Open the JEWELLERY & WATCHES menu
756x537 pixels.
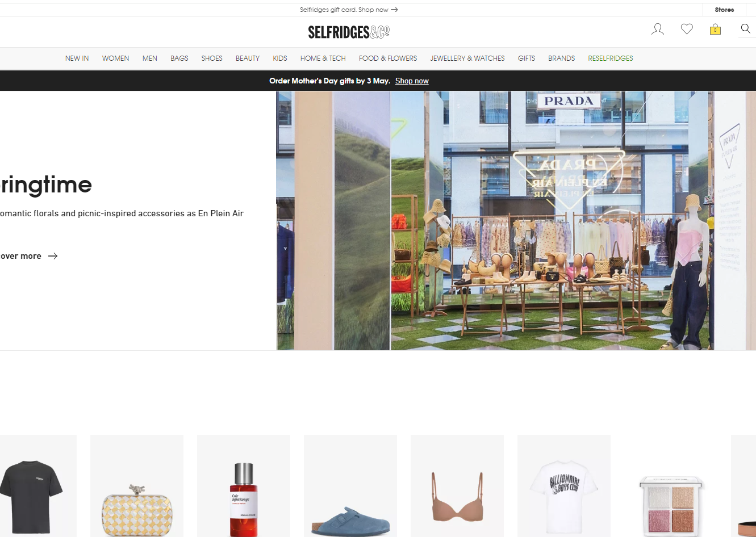[x=467, y=58]
